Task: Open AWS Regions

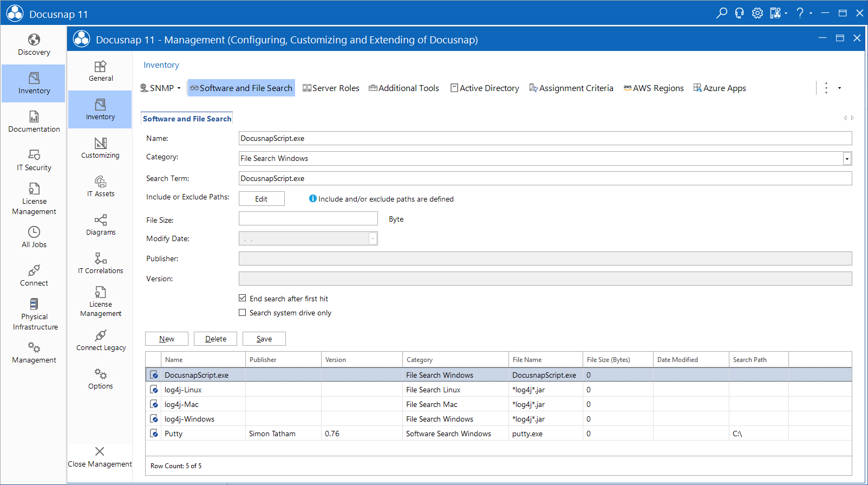Action: pyautogui.click(x=654, y=88)
